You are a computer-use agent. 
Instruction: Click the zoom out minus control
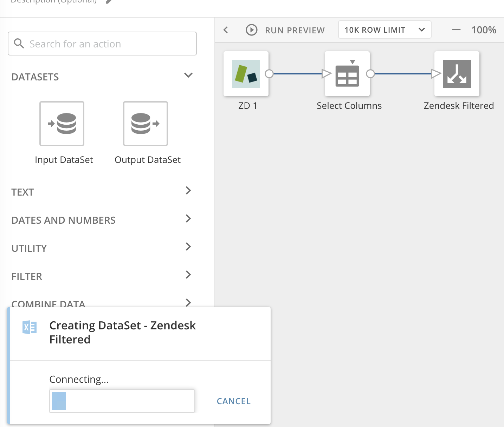pyautogui.click(x=456, y=30)
